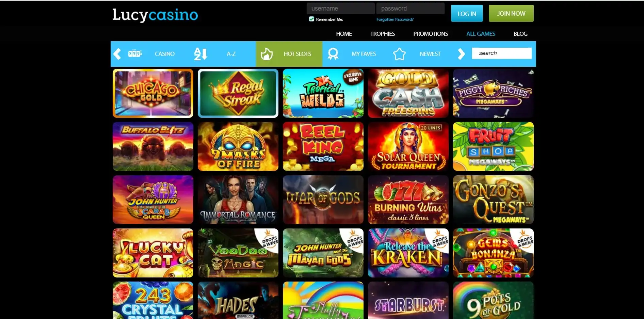Click the left arrow in category bar
The image size is (644, 319).
pyautogui.click(x=117, y=54)
